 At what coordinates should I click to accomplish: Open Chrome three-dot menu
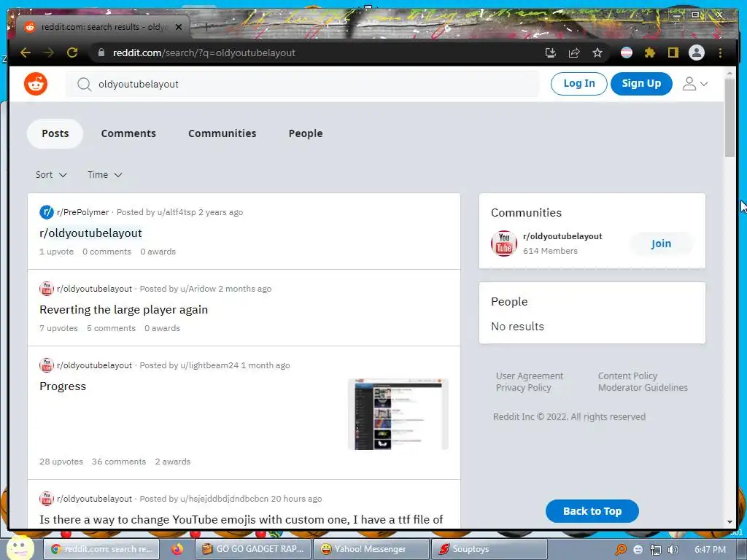point(720,52)
